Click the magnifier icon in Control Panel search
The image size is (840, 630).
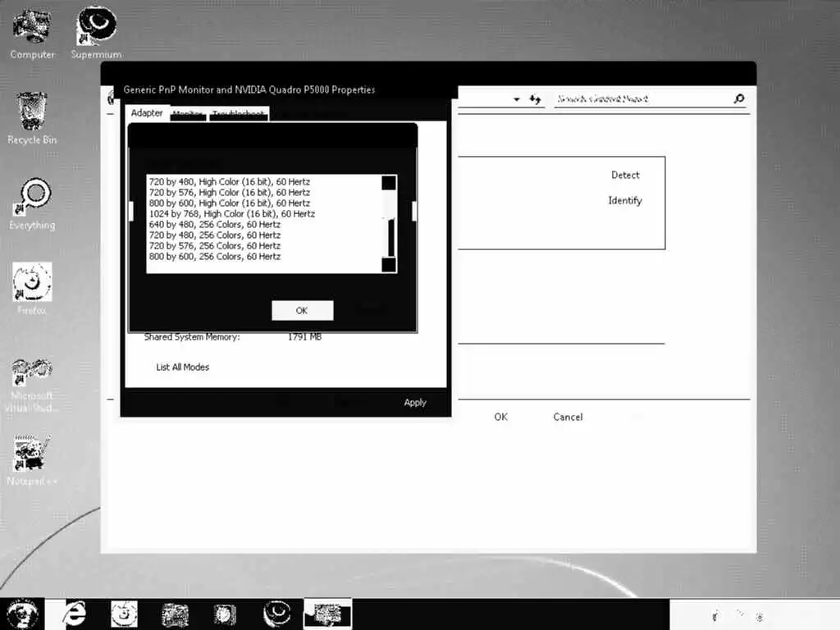coord(739,98)
